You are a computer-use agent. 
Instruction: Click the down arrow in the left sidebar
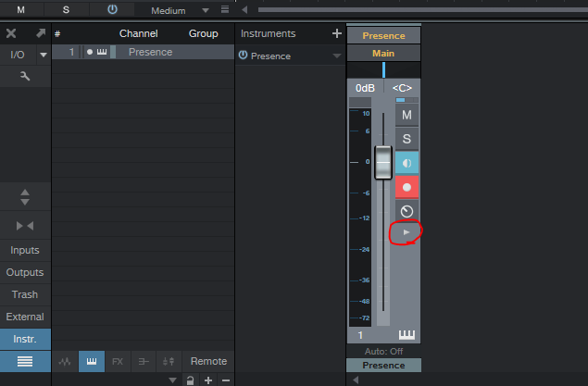pos(25,203)
